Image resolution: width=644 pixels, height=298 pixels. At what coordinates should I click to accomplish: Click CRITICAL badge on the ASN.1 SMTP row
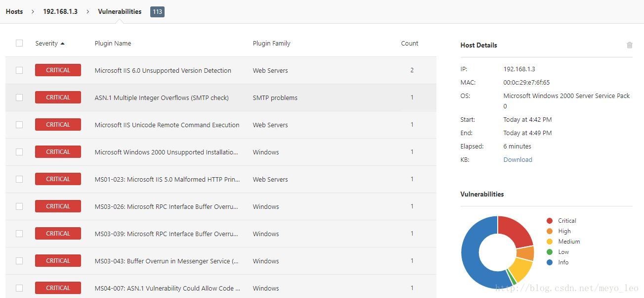(58, 98)
